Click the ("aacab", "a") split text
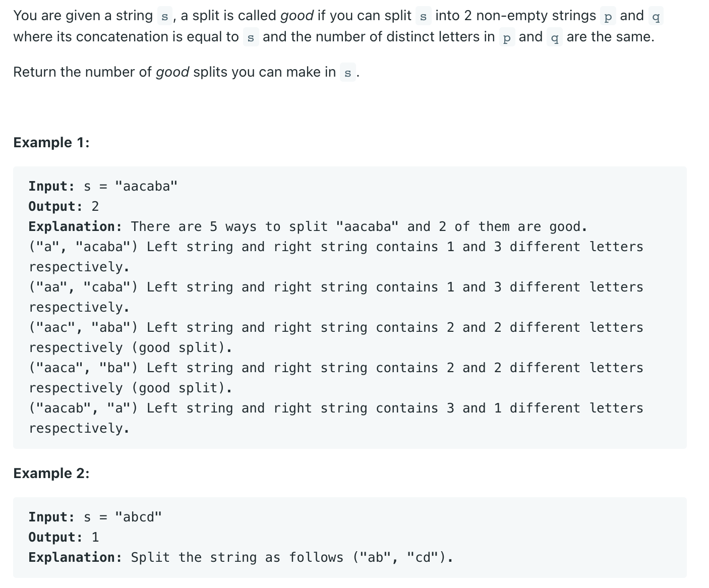Image resolution: width=709 pixels, height=588 pixels. point(83,408)
